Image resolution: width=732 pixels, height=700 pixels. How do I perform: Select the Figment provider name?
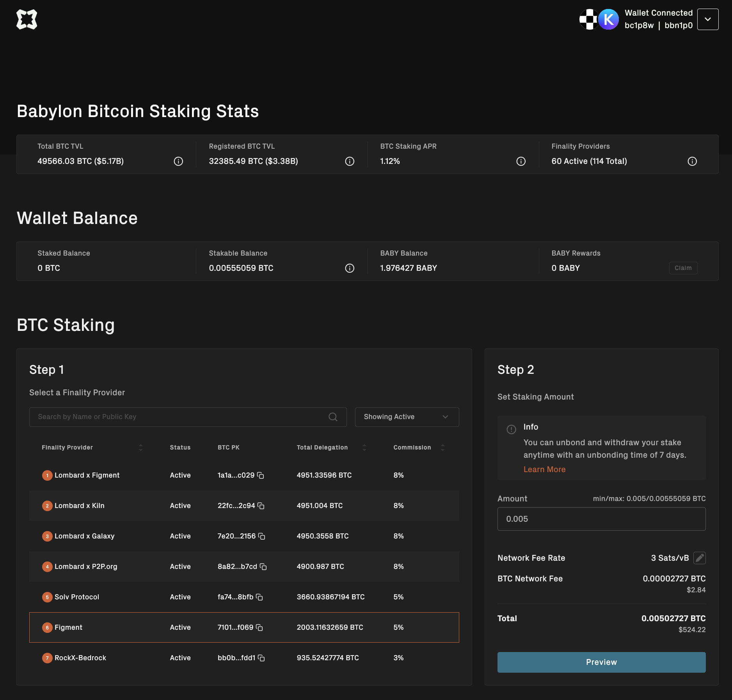[x=68, y=627]
